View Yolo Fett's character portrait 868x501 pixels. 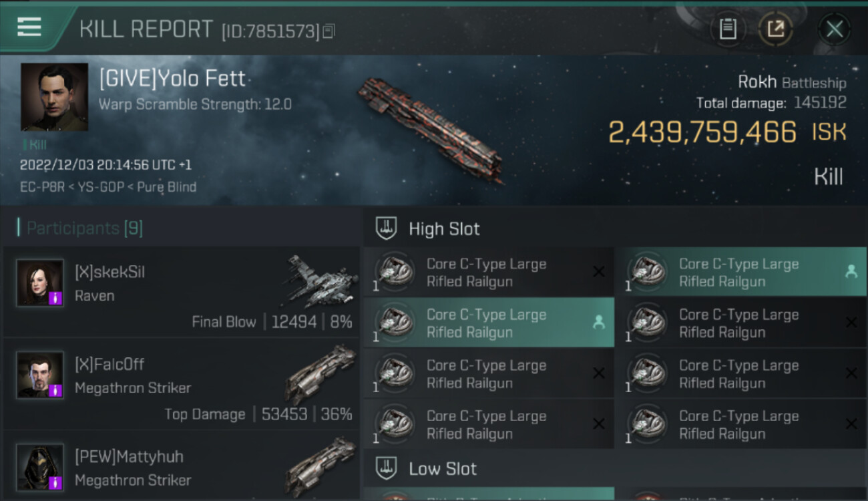click(54, 97)
